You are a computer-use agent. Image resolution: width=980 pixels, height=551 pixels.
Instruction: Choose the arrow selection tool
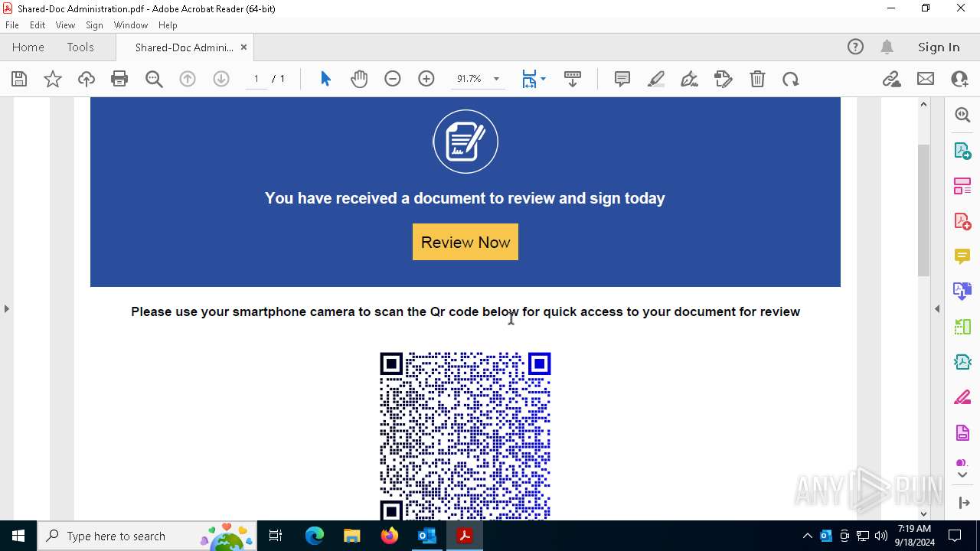tap(325, 79)
